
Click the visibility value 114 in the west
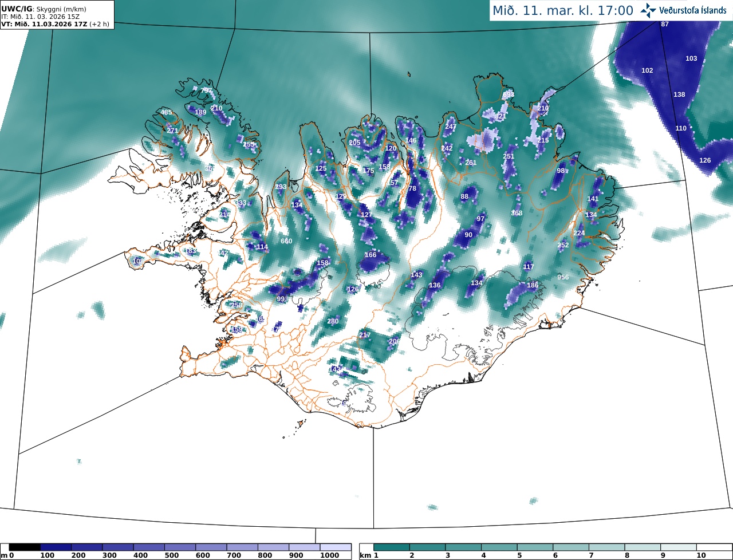(262, 247)
